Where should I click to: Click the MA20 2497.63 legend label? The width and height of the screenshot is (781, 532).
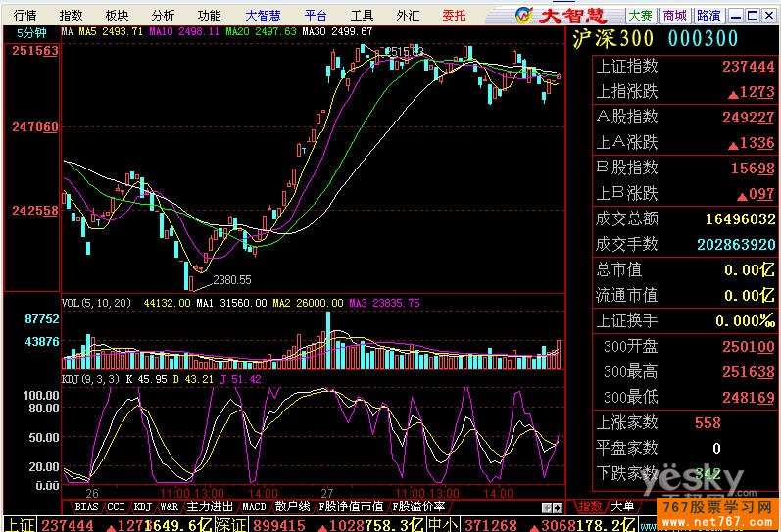pos(261,32)
